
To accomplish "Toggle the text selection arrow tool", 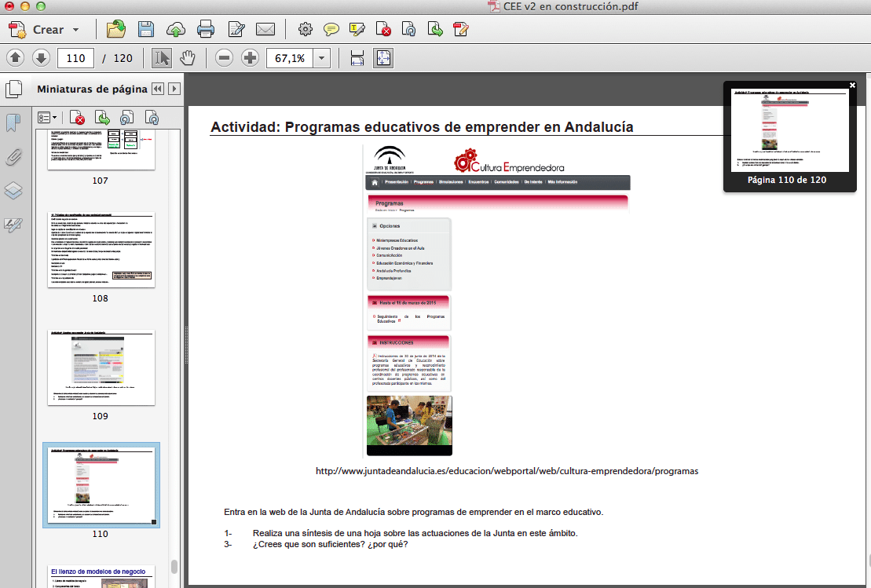I will (162, 58).
